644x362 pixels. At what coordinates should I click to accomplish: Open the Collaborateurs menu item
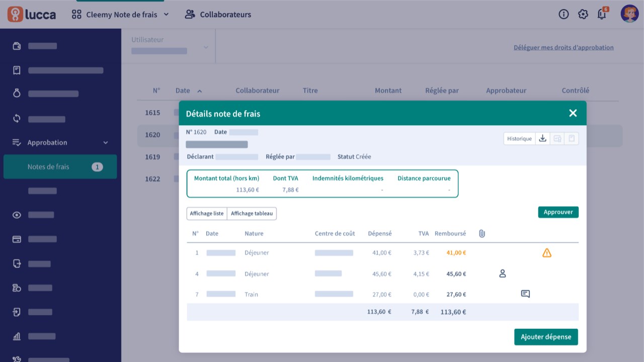click(218, 15)
